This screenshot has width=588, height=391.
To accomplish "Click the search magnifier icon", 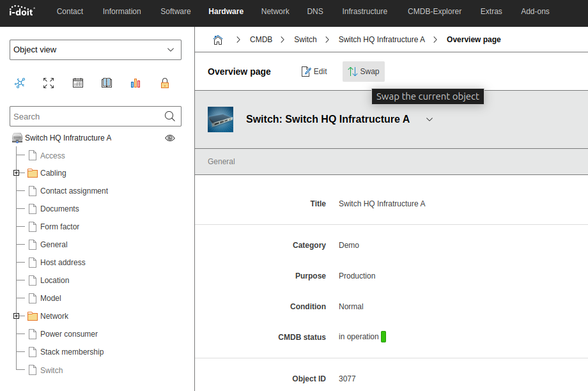I will pos(170,116).
